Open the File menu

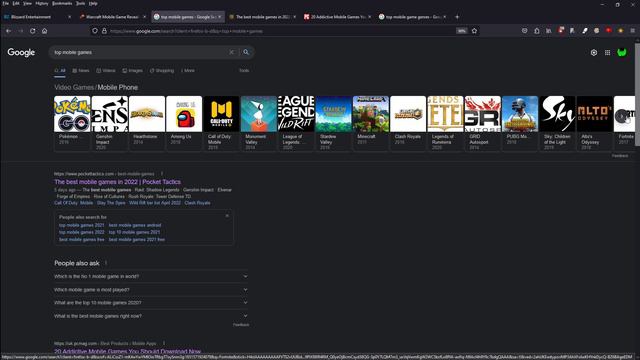(5, 3)
